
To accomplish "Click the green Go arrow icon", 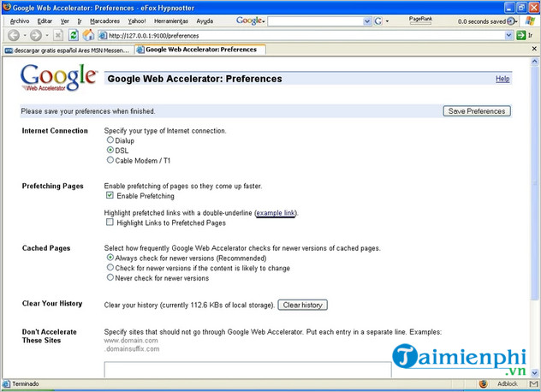I will tap(521, 35).
